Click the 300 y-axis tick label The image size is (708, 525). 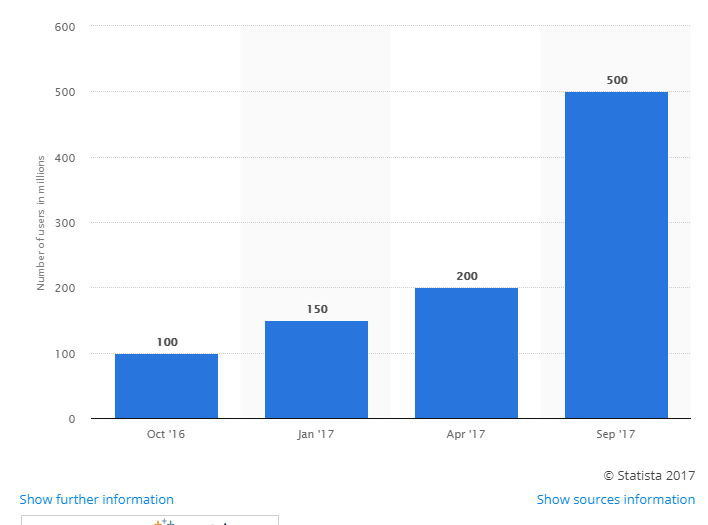(x=65, y=223)
